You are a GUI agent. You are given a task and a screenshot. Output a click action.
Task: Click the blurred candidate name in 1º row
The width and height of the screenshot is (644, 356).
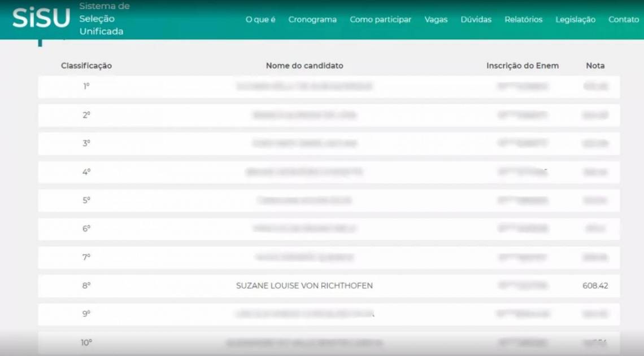(x=304, y=86)
